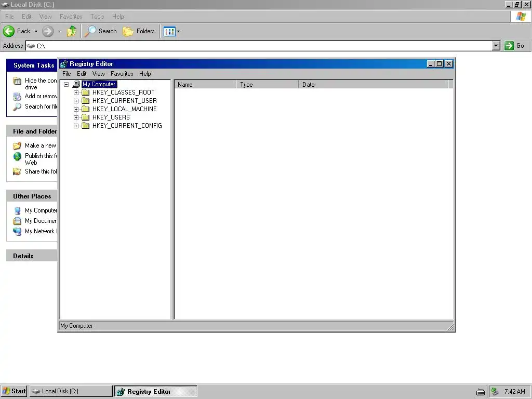Open the Back history dropdown arrow
The image size is (532, 399).
point(36,31)
